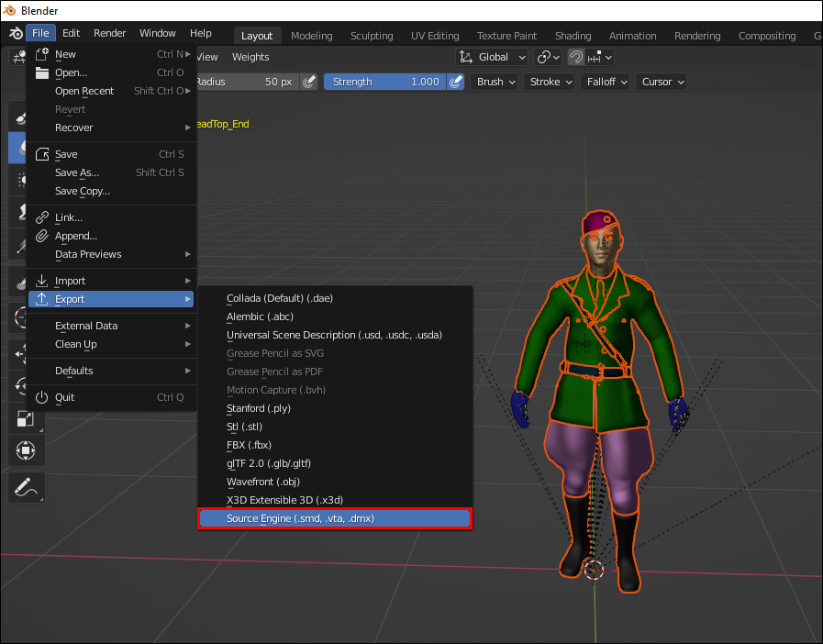Expand the Falloff dropdown
This screenshot has width=823, height=644.
coord(604,82)
